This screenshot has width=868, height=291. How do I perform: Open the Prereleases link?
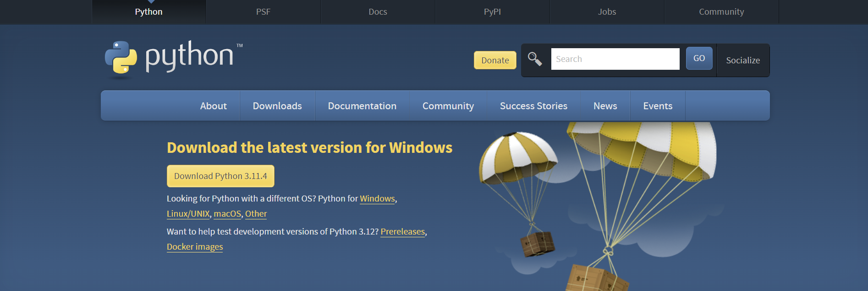403,232
